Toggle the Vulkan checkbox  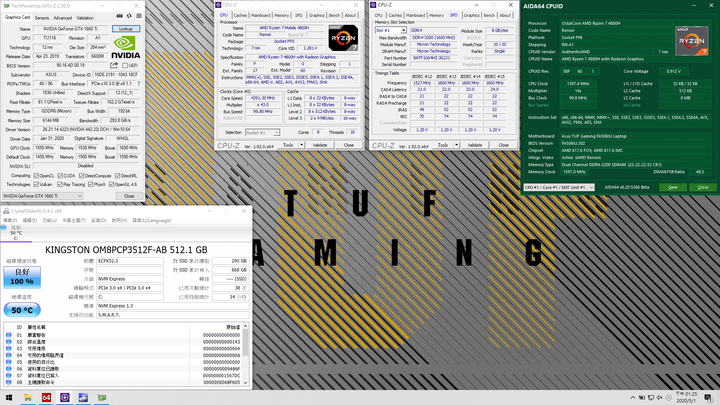coord(36,184)
